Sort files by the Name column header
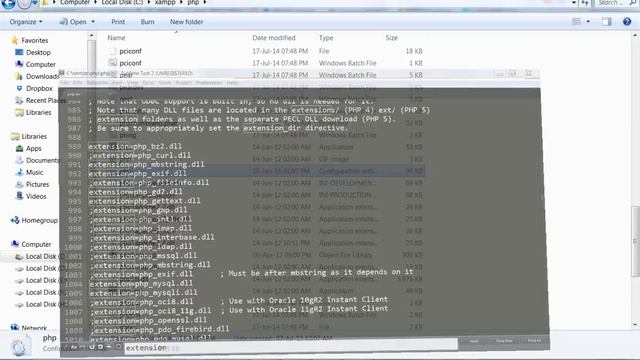The width and height of the screenshot is (640, 360). (x=116, y=38)
